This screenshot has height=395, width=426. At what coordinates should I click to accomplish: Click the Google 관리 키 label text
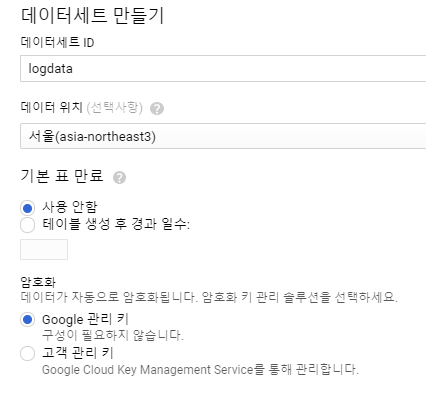click(x=85, y=319)
